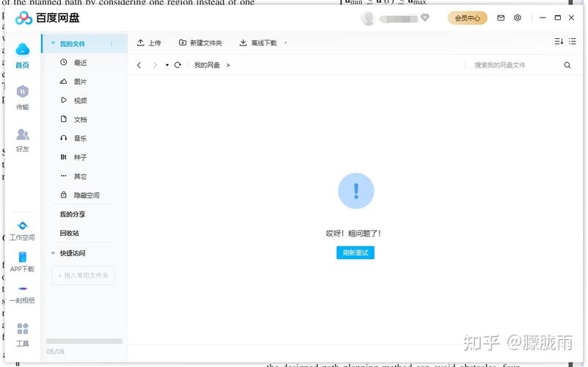Switch to list view icon
This screenshot has height=367, width=588.
(x=573, y=41)
